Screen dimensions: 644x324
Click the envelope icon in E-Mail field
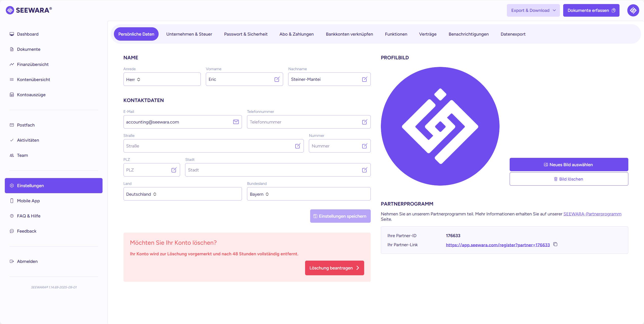tap(236, 122)
